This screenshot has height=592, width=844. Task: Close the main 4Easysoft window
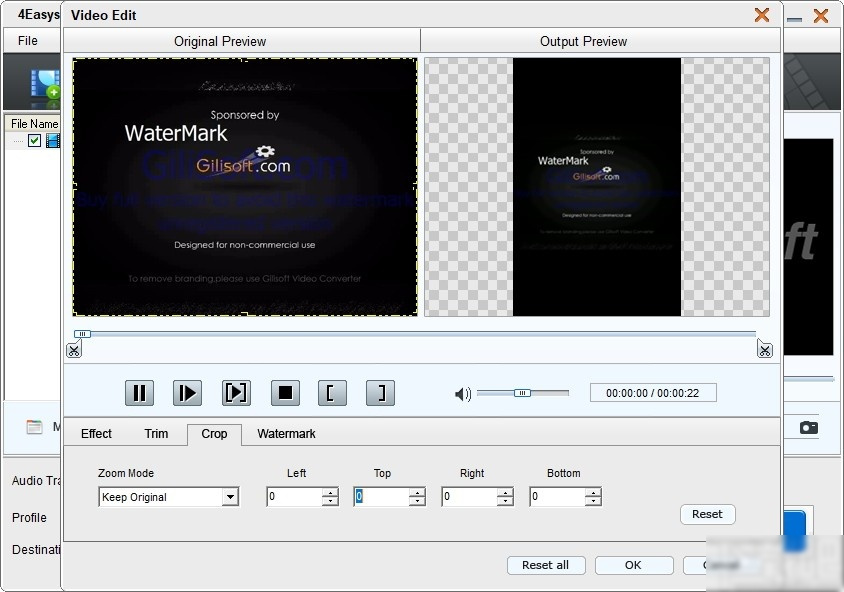(x=821, y=16)
